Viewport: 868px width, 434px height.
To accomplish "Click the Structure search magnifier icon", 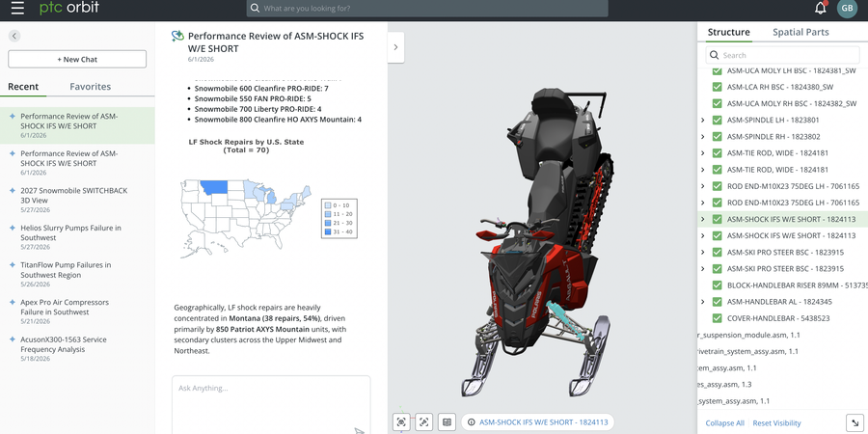I will tap(714, 55).
